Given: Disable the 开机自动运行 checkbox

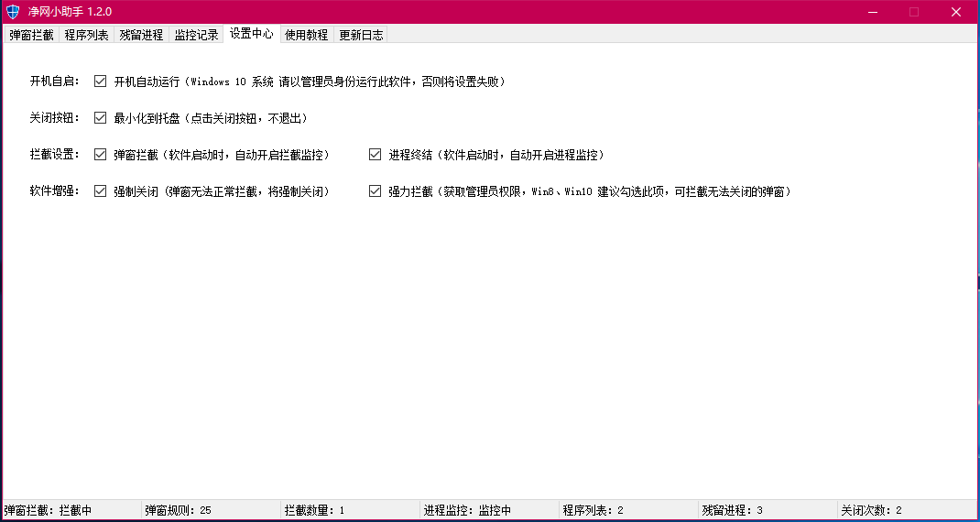Looking at the screenshot, I should pos(101,82).
